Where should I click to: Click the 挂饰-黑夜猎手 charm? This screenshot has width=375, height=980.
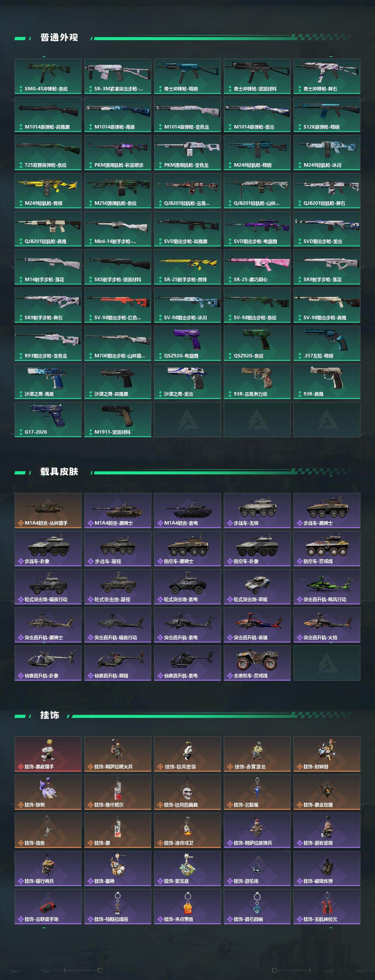[x=48, y=754]
